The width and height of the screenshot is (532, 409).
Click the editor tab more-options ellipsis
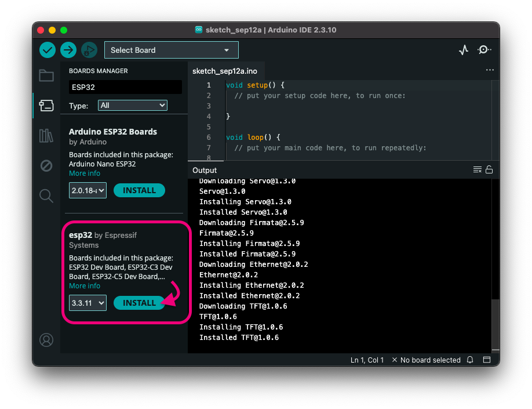click(490, 70)
